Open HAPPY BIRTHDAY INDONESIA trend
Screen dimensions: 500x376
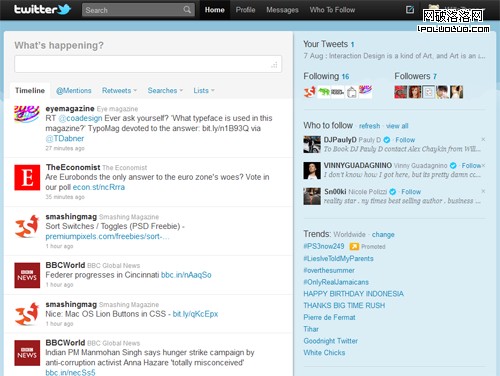(x=353, y=294)
